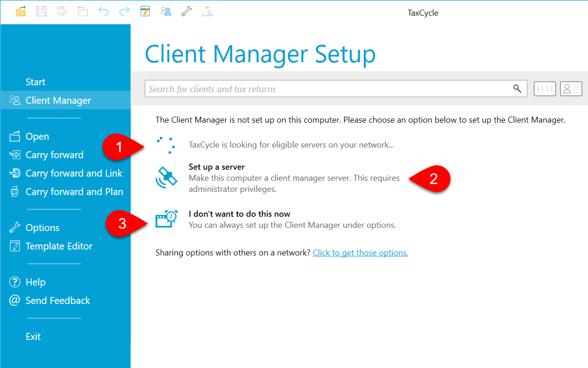This screenshot has height=368, width=588.
Task: Click the Open folder sidebar icon
Action: point(15,137)
